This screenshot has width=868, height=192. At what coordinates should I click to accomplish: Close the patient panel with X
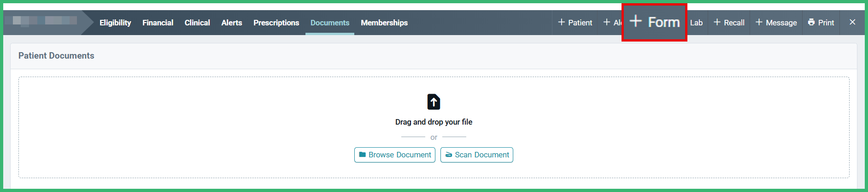coord(852,22)
